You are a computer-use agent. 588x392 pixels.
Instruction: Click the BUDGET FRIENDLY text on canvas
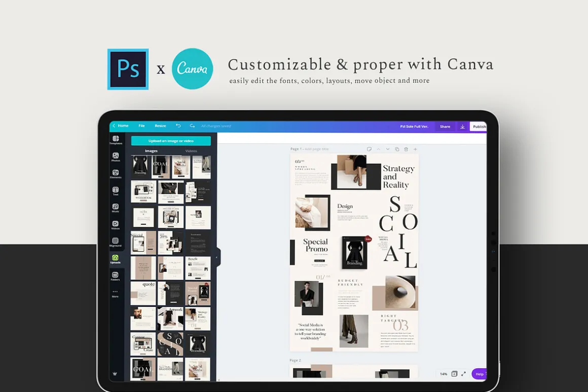coord(350,282)
